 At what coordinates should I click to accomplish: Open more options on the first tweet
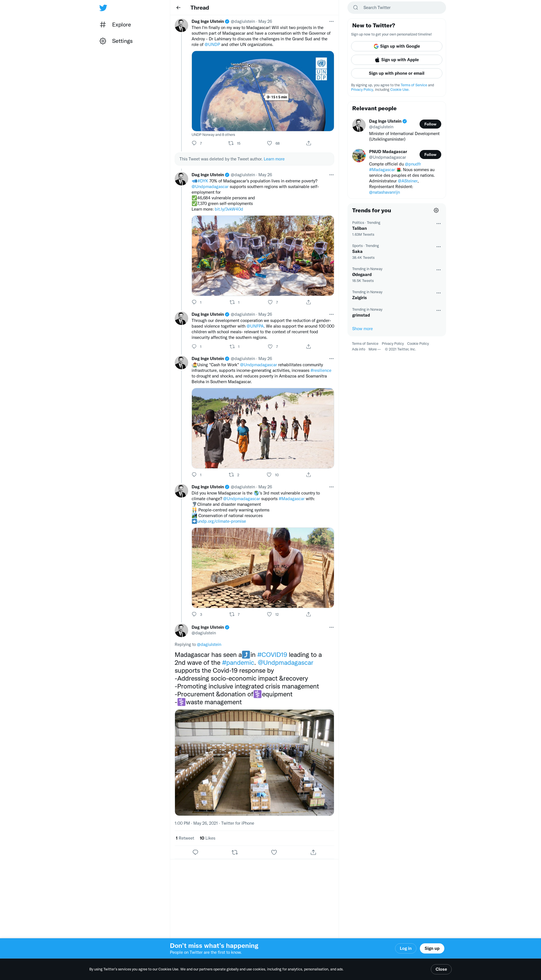tap(331, 22)
